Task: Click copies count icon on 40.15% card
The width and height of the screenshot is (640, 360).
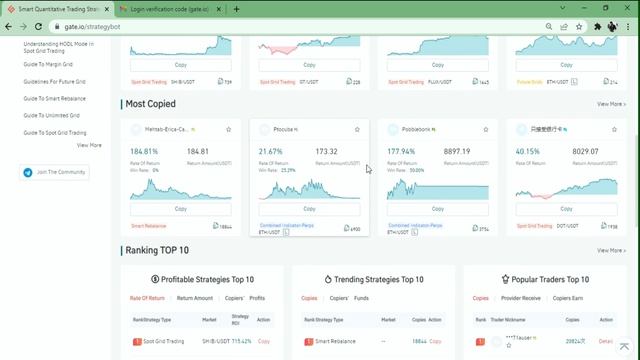Action: pos(604,225)
